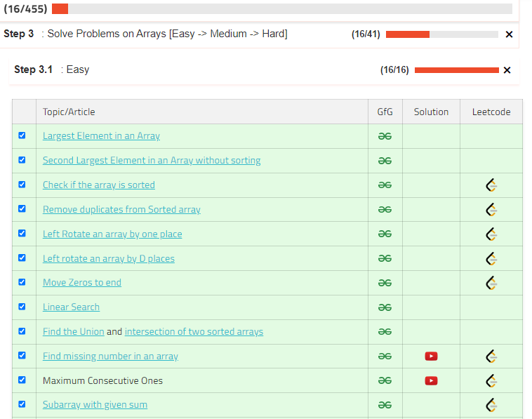Viewport: 532px width, 419px height.
Task: Toggle Move Zeros to end checkbox
Action: pos(22,282)
